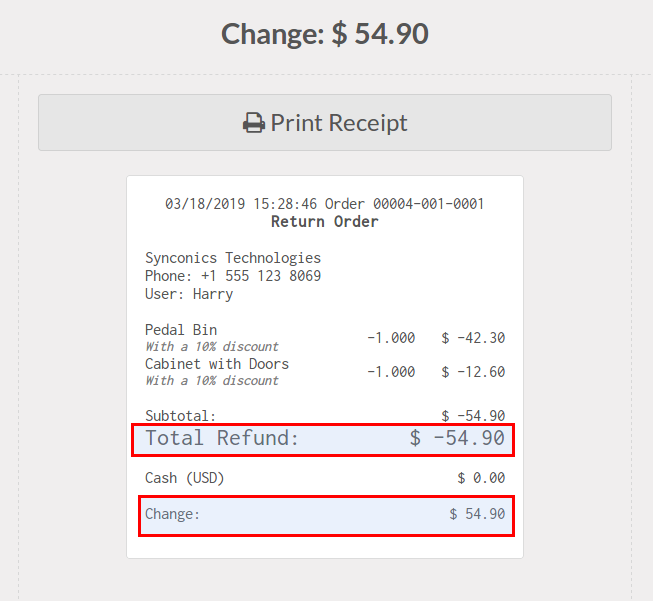Click the subtotal amount $ -54.90
Screen dimensions: 653x601
pos(473,416)
